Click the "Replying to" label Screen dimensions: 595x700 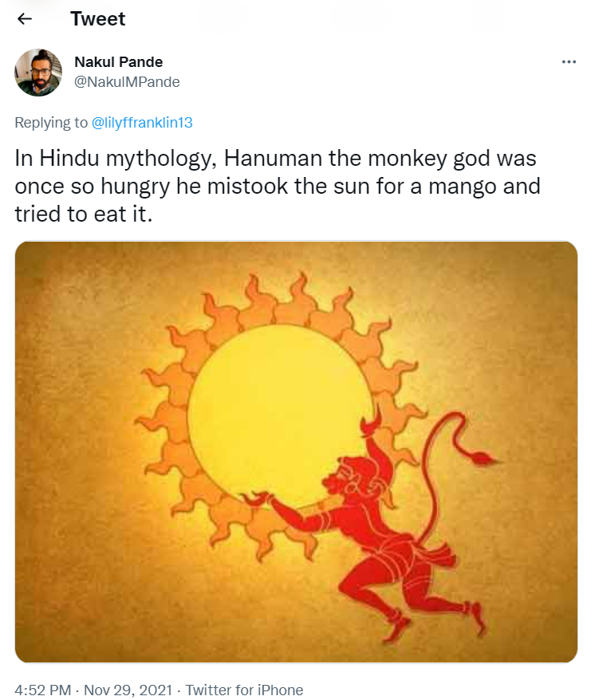[51, 123]
